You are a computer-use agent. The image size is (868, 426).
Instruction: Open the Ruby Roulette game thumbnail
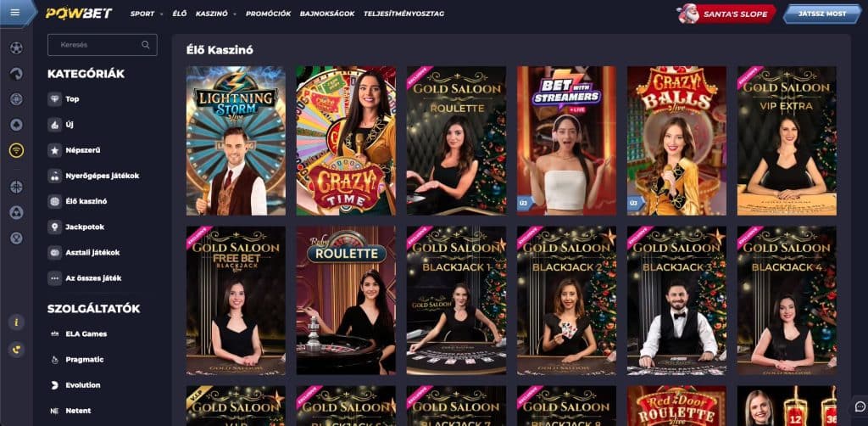pyautogui.click(x=346, y=300)
